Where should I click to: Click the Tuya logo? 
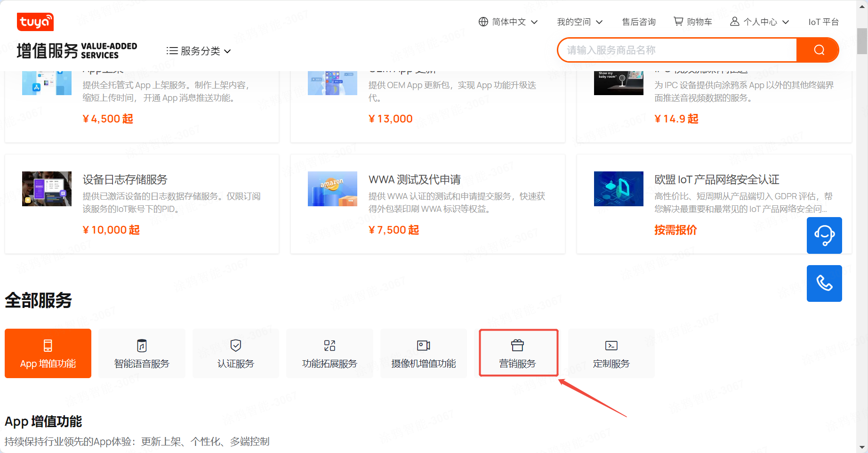click(35, 22)
